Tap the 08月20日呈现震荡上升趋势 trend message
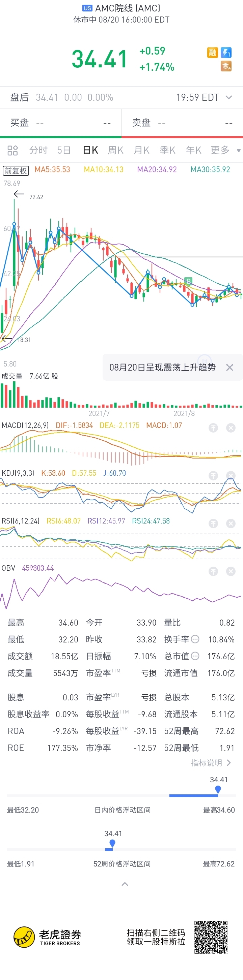243x980 pixels. click(x=163, y=368)
